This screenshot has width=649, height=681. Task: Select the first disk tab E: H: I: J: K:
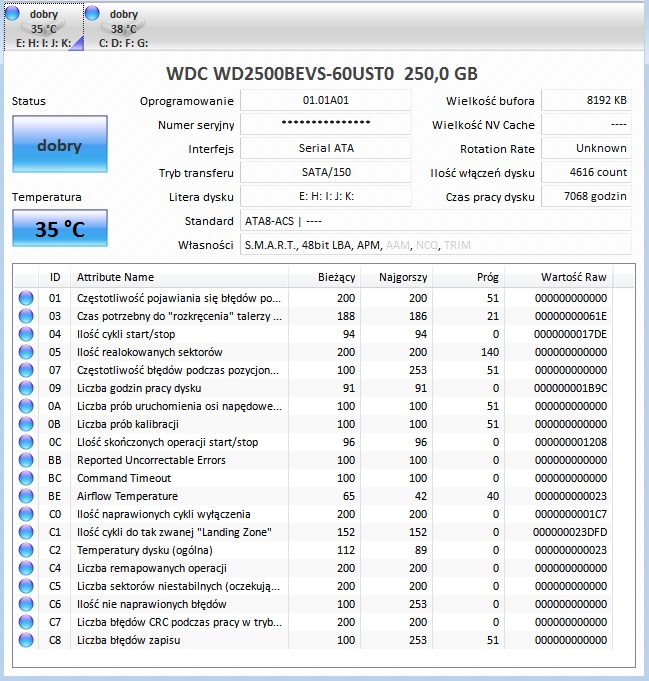pos(44,27)
